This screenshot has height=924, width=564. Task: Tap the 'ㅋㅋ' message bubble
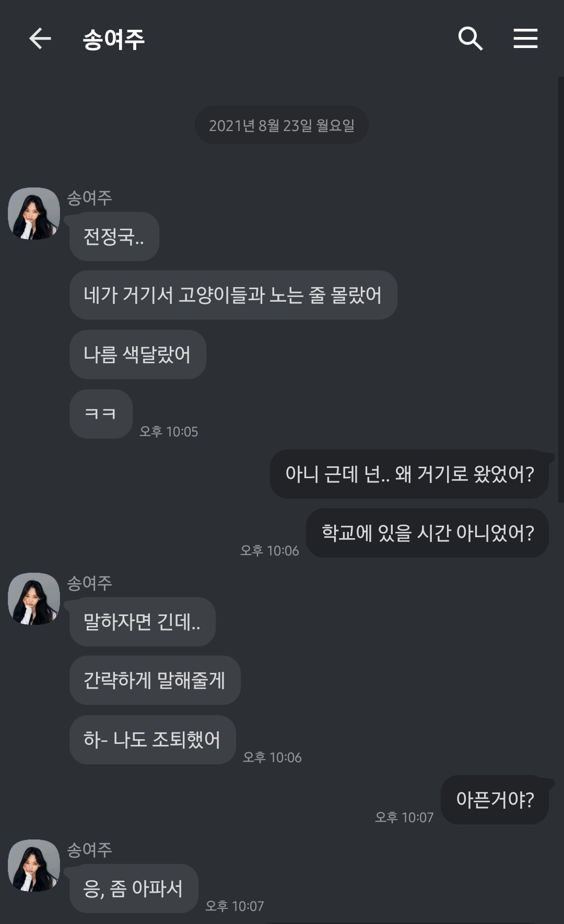pos(101,414)
